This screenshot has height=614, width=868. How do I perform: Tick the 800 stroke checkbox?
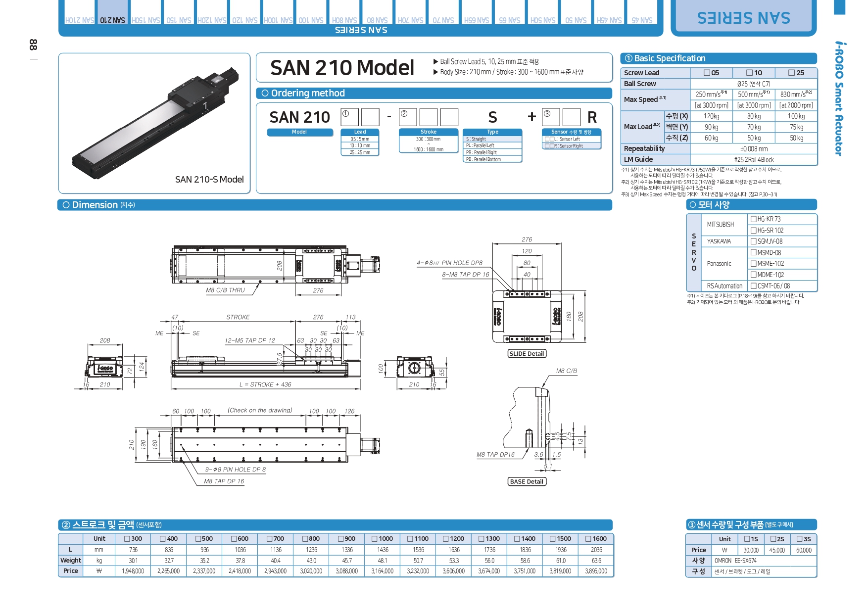click(x=305, y=539)
